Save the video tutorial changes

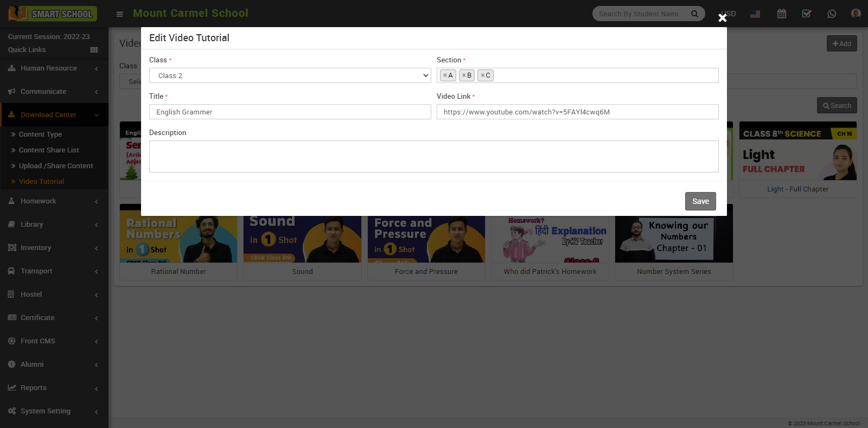point(700,201)
